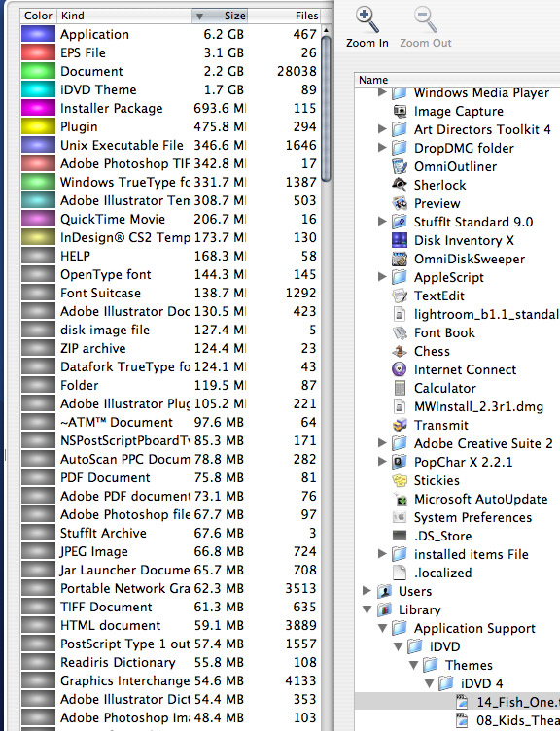Screen dimensions: 560x731
Task: Select the Sherlock app icon
Action: pyautogui.click(x=400, y=185)
